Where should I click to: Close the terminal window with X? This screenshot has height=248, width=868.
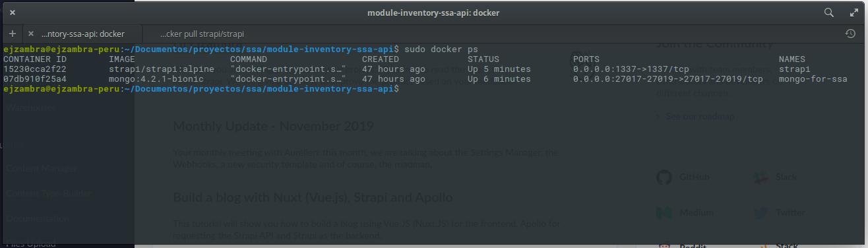13,13
